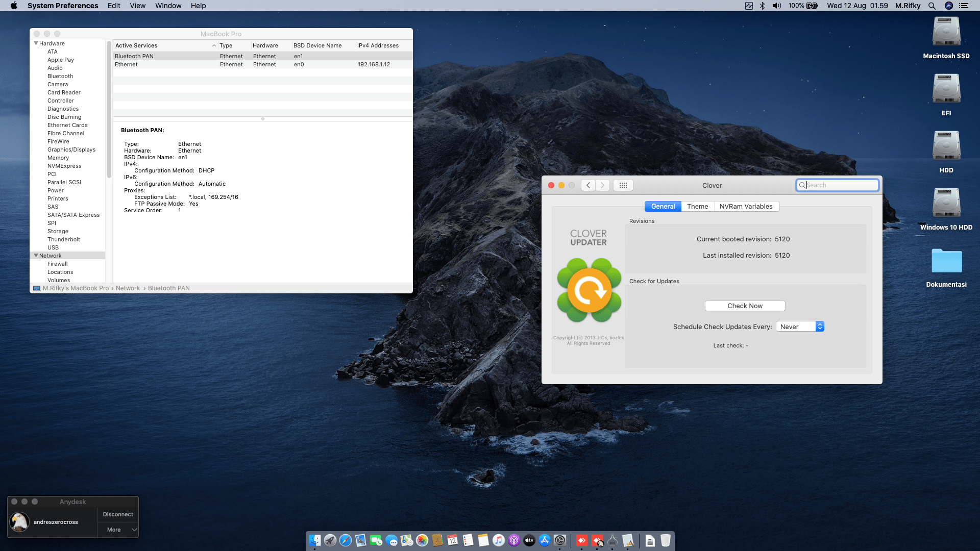Launch Safari from the dock
This screenshot has height=551, width=980.
[x=346, y=540]
